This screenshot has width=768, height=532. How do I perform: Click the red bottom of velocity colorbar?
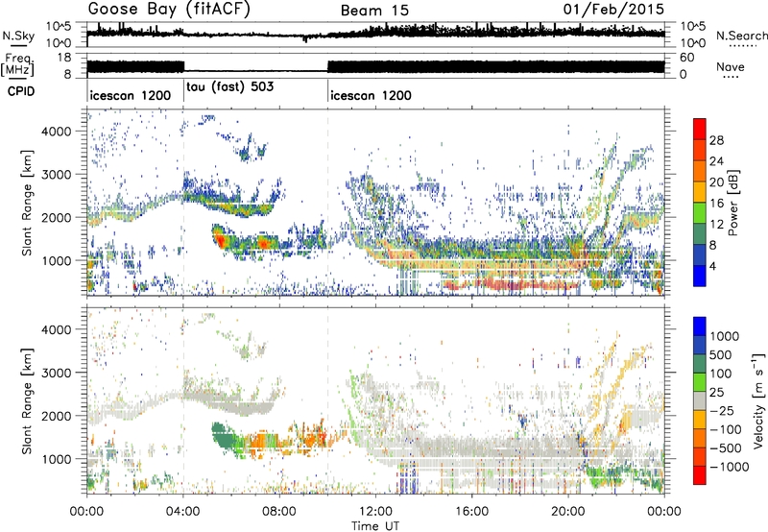700,475
